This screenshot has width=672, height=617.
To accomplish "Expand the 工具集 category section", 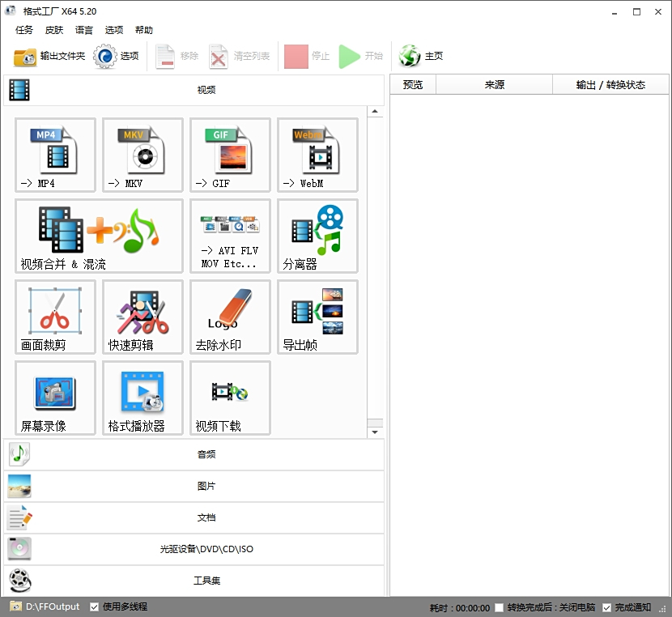I will tap(194, 581).
